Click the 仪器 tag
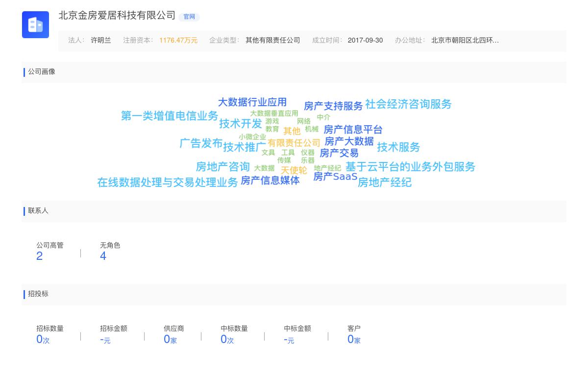Image resolution: width=588 pixels, height=368 pixels. coord(308,153)
